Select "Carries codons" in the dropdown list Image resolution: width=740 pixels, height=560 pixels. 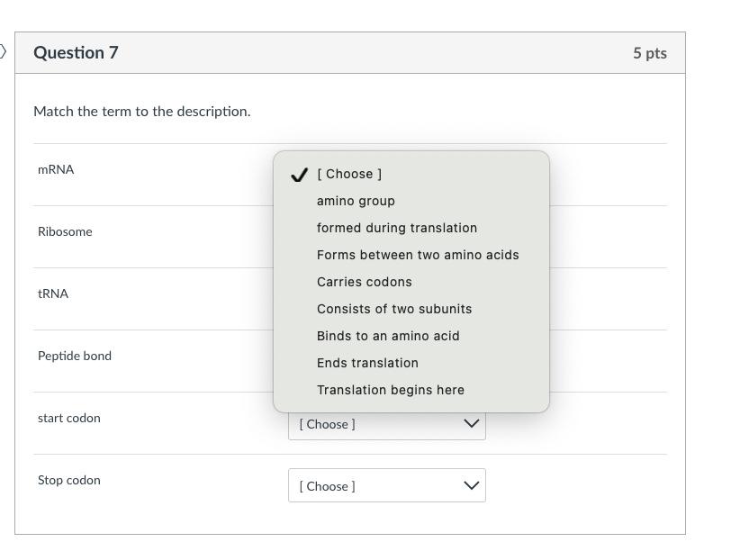[411, 282]
